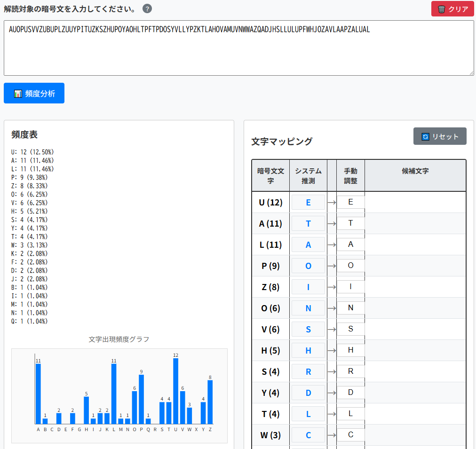This screenshot has width=476, height=449.
Task: Click the クリア button
Action: (452, 9)
